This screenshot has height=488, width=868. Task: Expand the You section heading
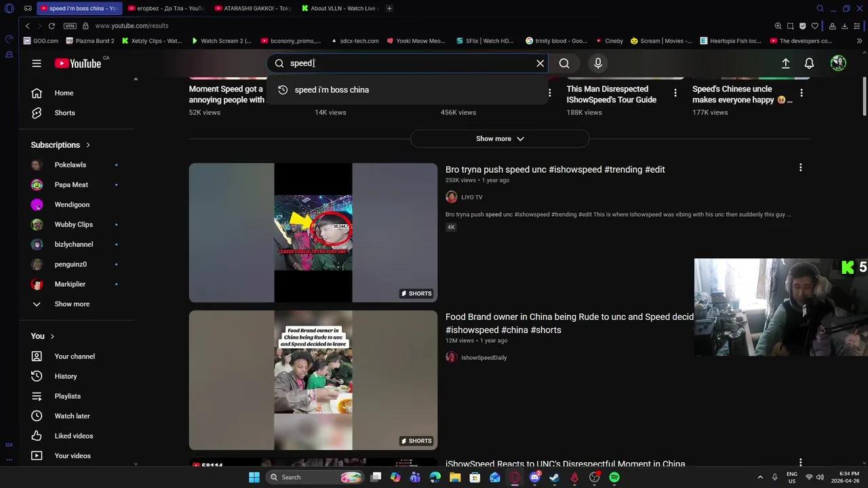point(43,336)
